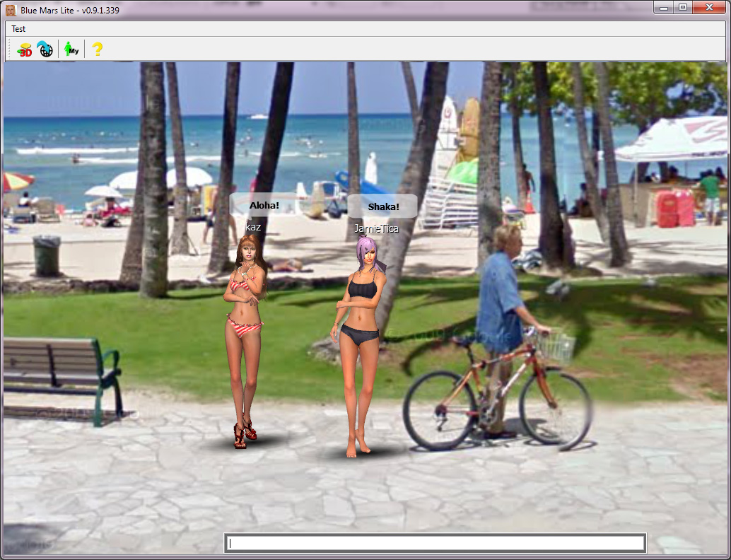The width and height of the screenshot is (731, 560).
Task: Click the 'JamieTica' name label
Action: (x=376, y=228)
